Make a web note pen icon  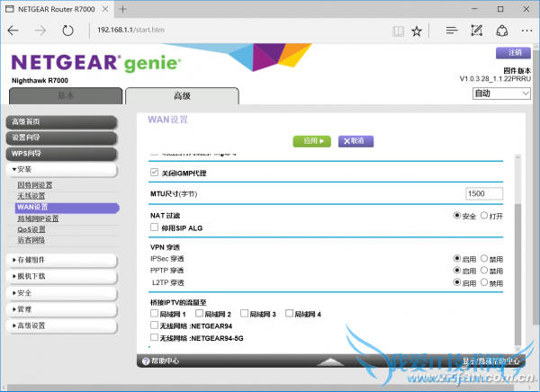click(477, 31)
